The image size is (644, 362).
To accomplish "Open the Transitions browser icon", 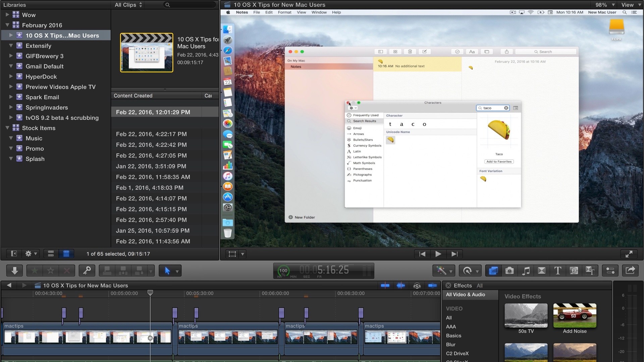I will [x=542, y=270].
